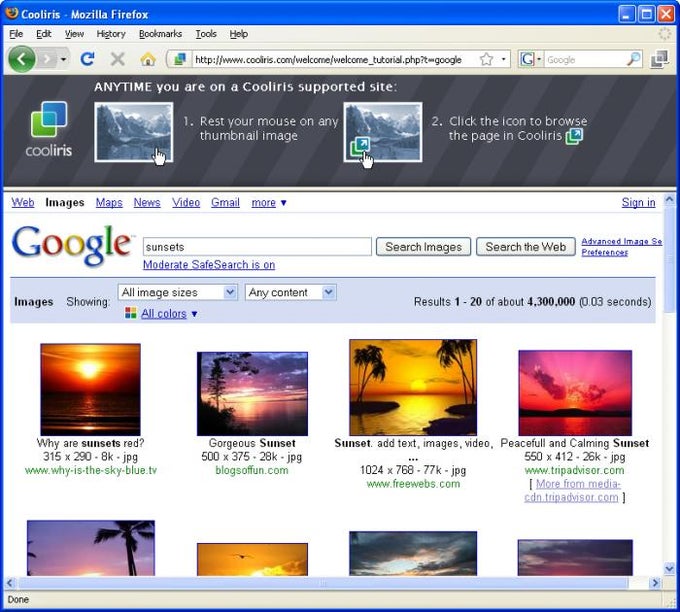This screenshot has width=680, height=612.
Task: Click the Stop loading X icon
Action: click(118, 60)
